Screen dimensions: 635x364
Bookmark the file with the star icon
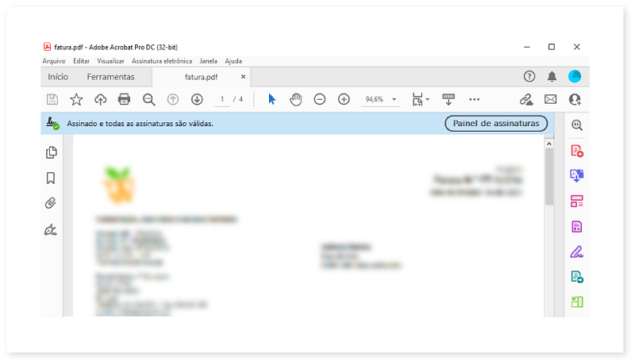pos(76,99)
